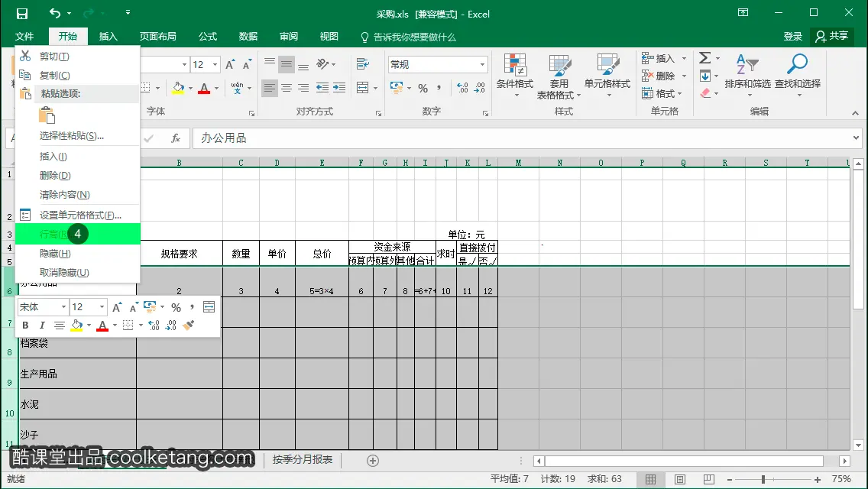This screenshot has width=868, height=489.
Task: Apply percent style in ribbon
Action: (x=423, y=88)
